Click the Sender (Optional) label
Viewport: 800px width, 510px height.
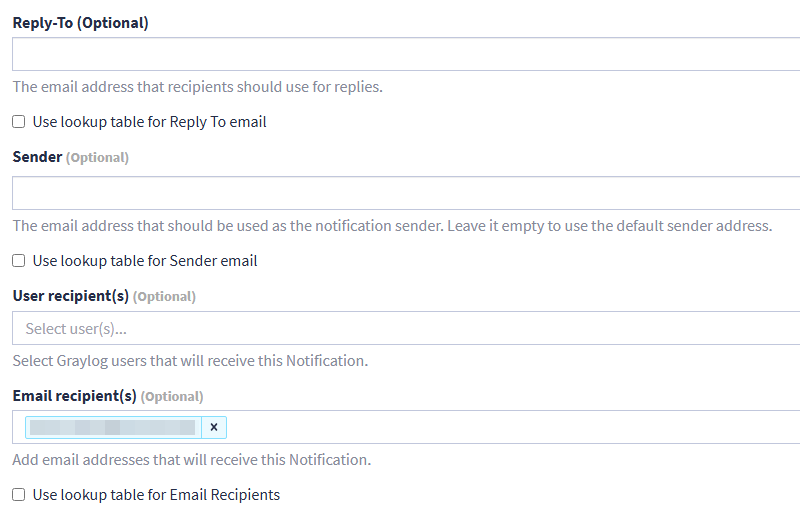pos(70,157)
